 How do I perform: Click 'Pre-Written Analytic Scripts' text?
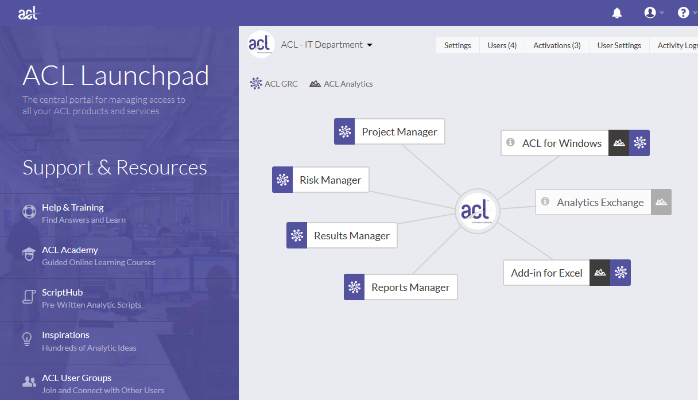(x=91, y=305)
